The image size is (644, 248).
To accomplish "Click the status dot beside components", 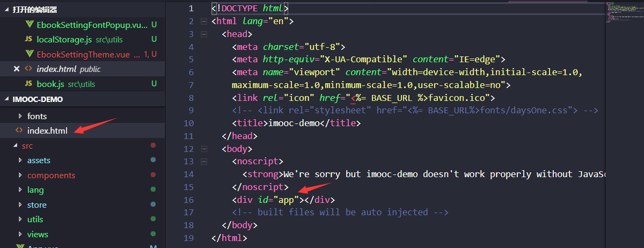I will point(153,175).
